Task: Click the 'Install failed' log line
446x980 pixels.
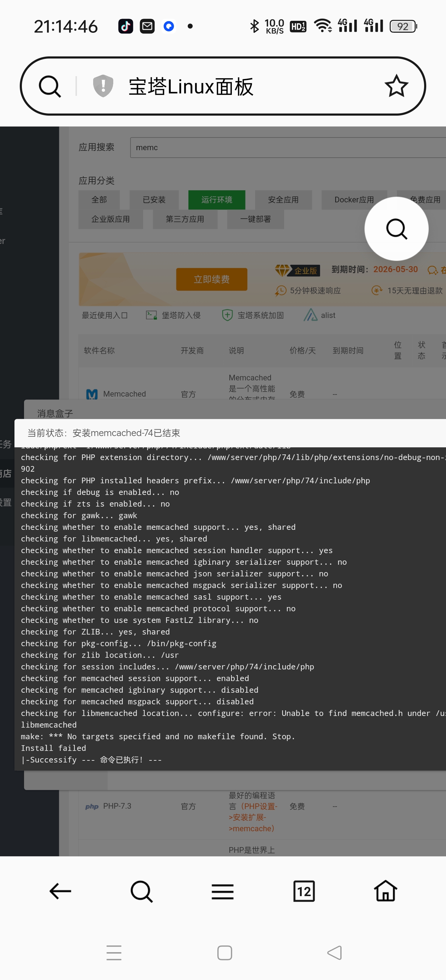Action: (x=53, y=748)
